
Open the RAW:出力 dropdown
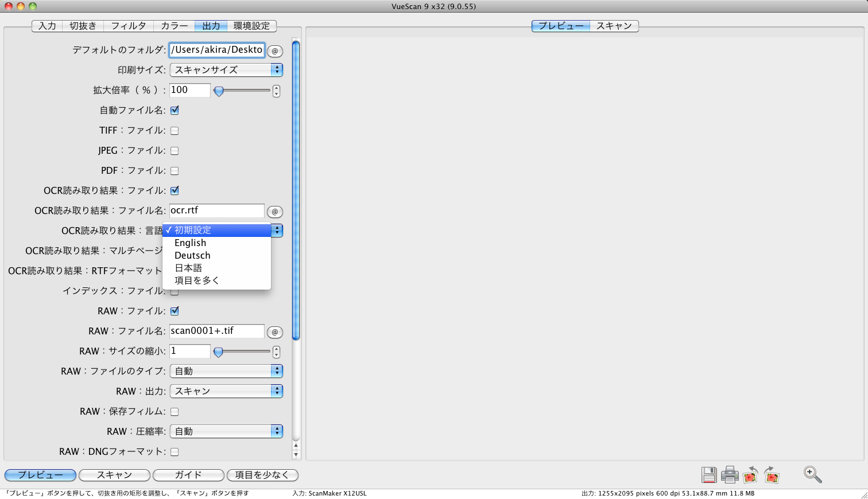[226, 391]
